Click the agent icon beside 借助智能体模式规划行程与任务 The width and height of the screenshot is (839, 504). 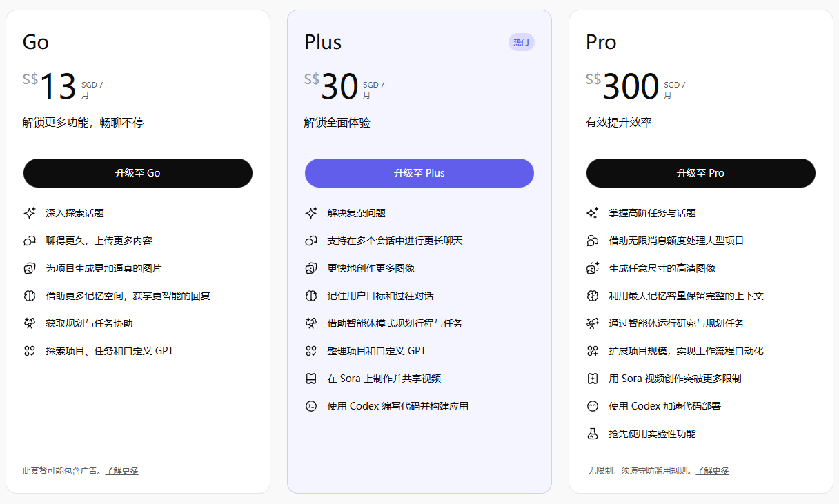pyautogui.click(x=312, y=323)
